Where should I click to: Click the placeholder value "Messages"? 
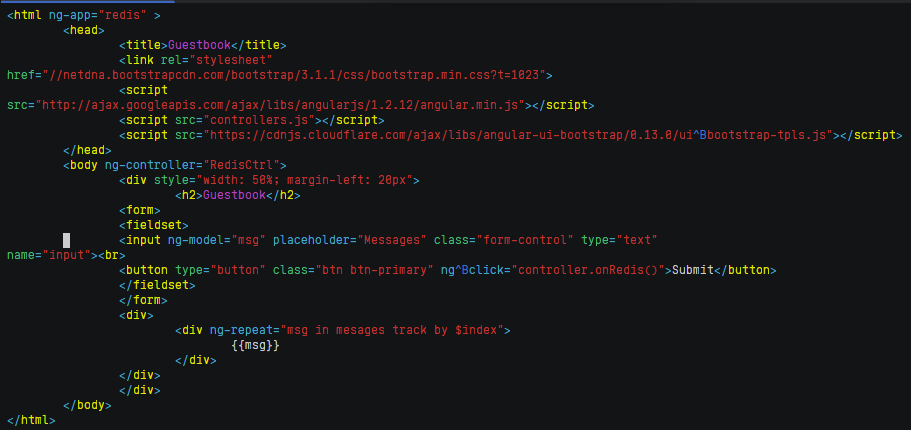point(392,241)
